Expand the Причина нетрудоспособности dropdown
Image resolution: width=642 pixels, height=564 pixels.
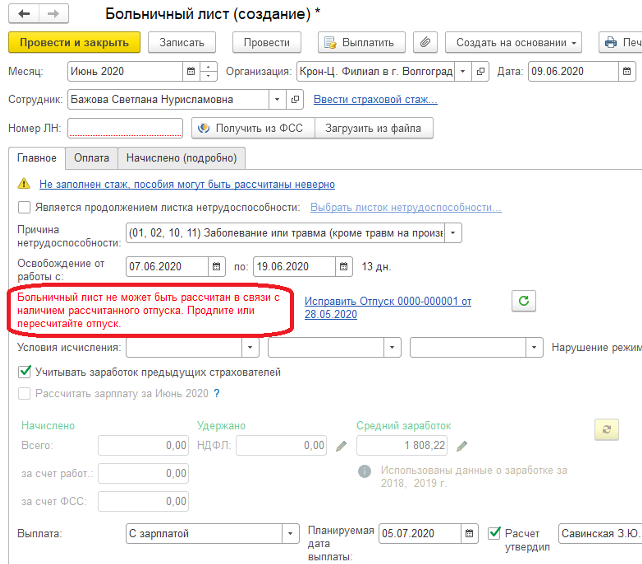[x=453, y=233]
